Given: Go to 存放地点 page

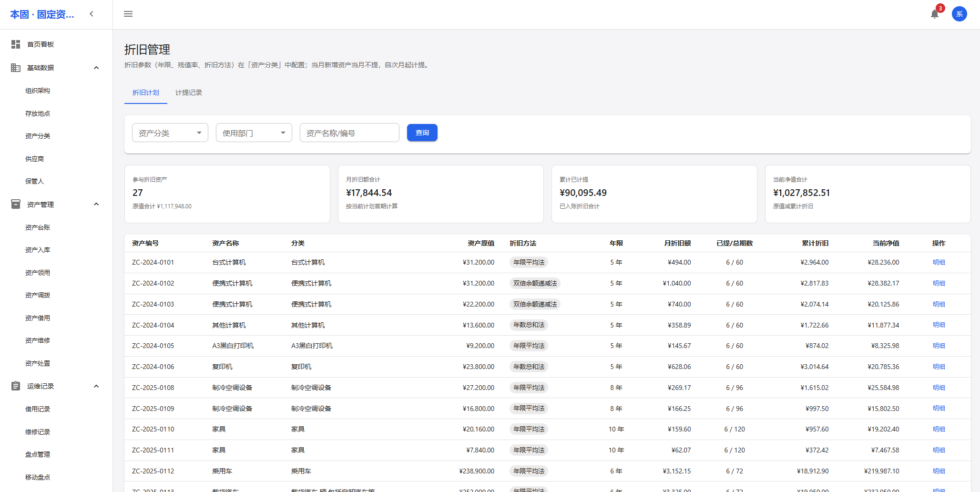Looking at the screenshot, I should (x=38, y=113).
